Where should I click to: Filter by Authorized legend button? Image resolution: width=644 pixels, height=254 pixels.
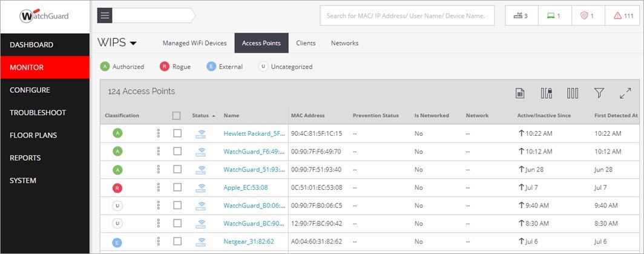click(122, 67)
